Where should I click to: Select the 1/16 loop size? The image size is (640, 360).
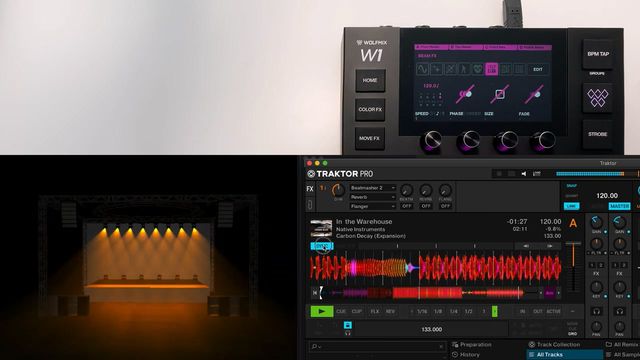422,311
